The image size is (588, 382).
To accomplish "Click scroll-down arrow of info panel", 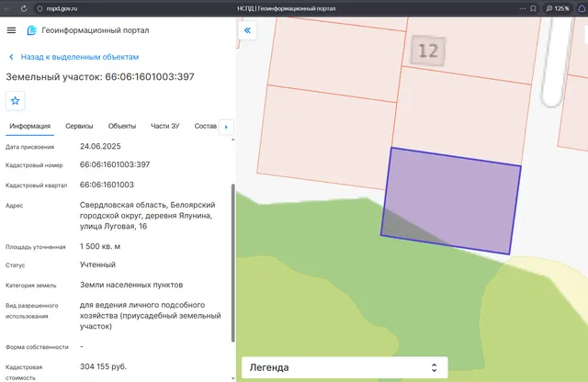I will point(232,378).
